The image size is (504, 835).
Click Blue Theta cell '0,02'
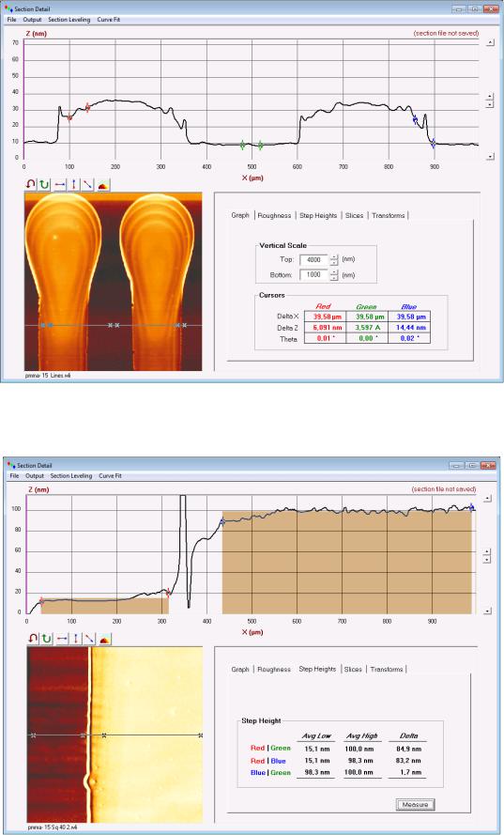tap(408, 338)
